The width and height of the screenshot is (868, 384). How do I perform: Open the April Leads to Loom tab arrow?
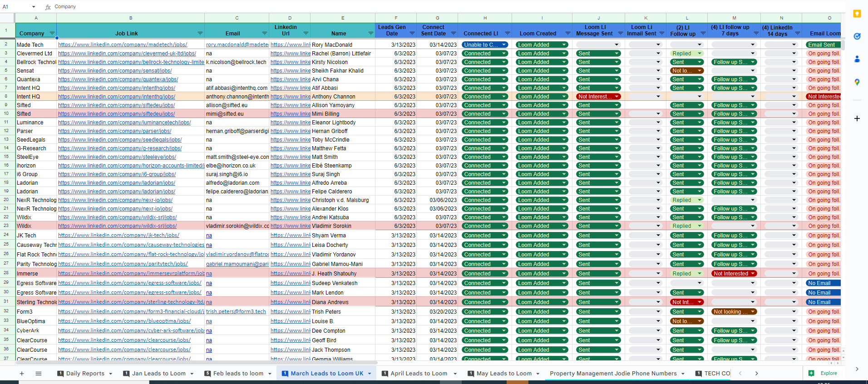point(455,374)
